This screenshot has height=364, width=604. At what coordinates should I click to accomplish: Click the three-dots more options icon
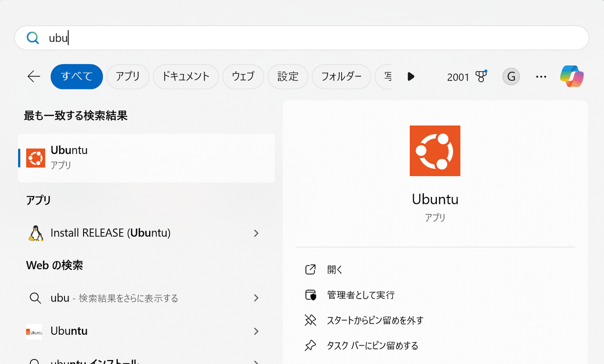point(541,77)
